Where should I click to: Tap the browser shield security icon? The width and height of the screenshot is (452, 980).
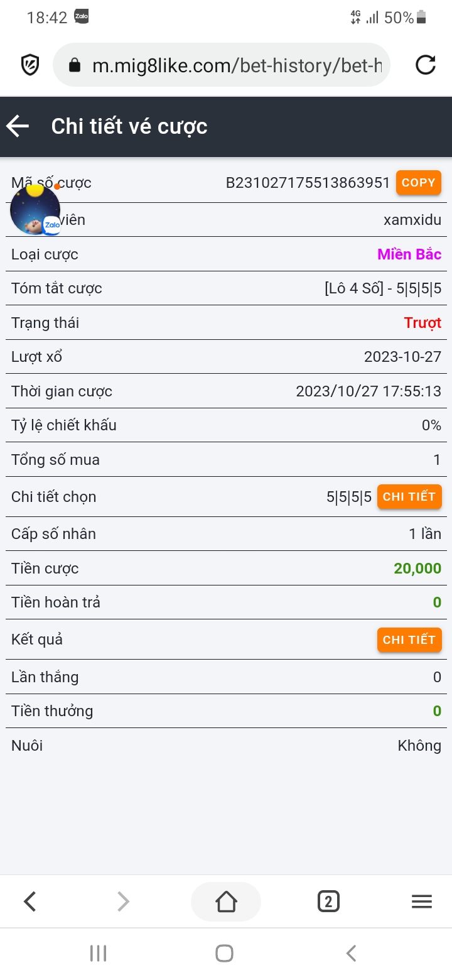[30, 65]
